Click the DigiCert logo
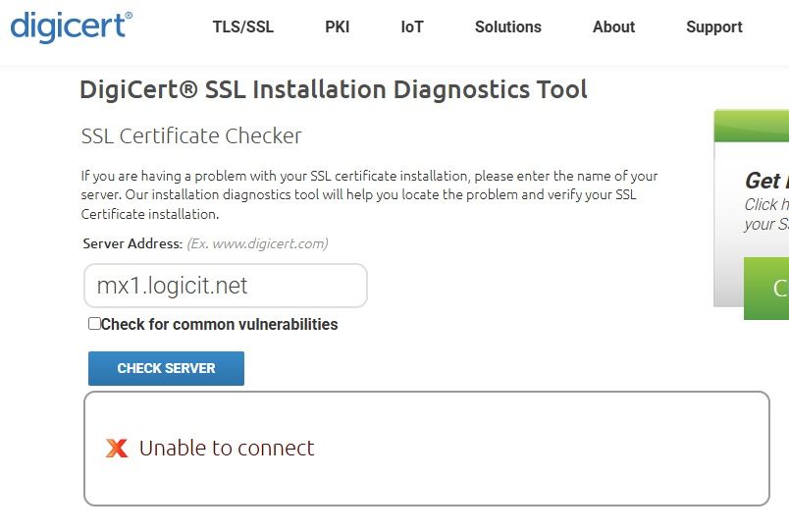 pos(71,27)
